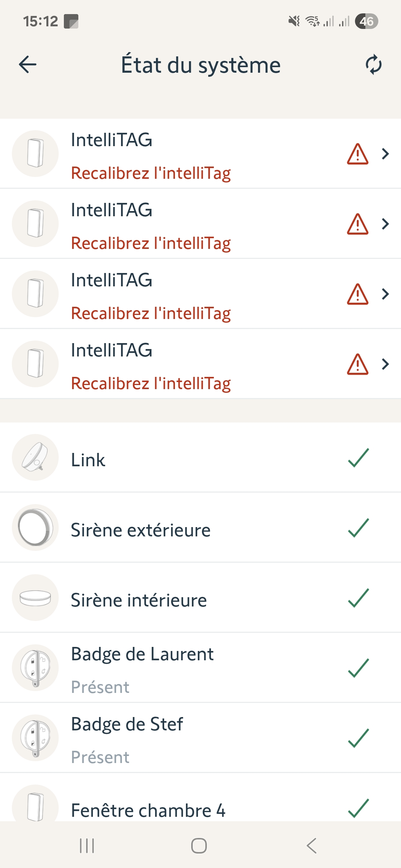The image size is (401, 868).
Task: Tap Badge de Laurent green checkmark
Action: (358, 668)
